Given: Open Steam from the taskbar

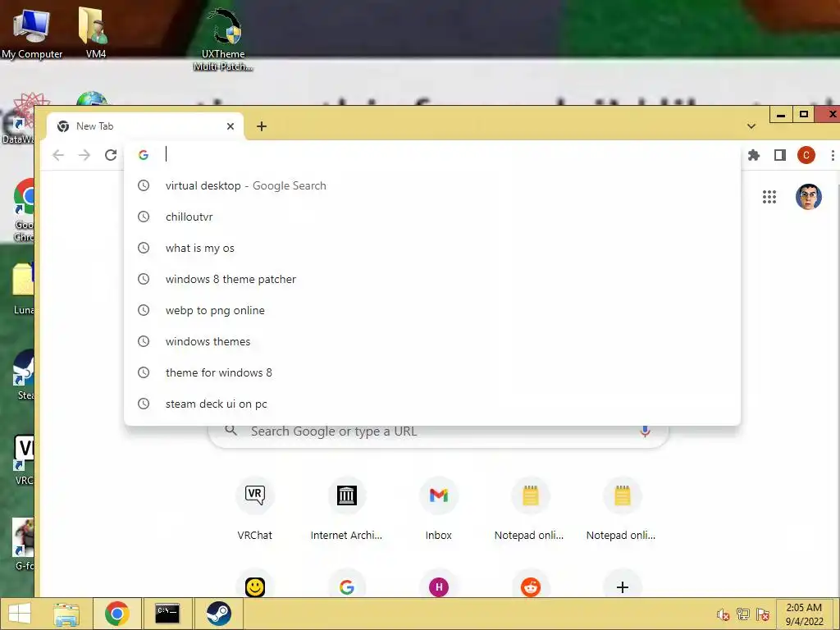Looking at the screenshot, I should click(x=218, y=614).
